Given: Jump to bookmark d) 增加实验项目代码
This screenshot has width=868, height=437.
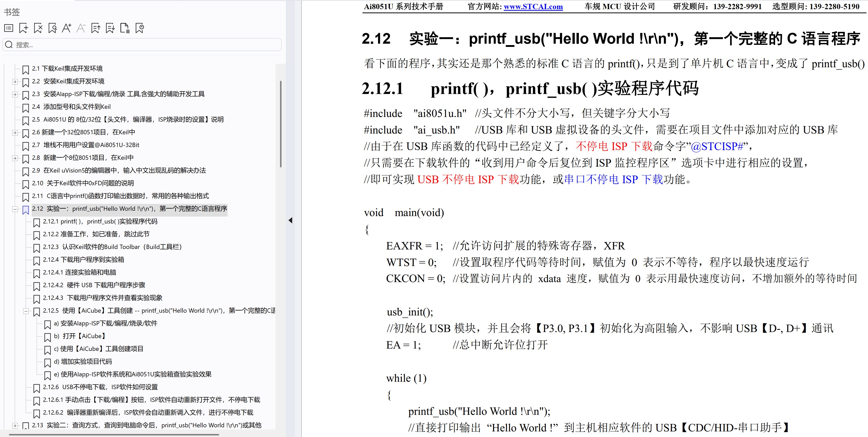Looking at the screenshot, I should [82, 362].
